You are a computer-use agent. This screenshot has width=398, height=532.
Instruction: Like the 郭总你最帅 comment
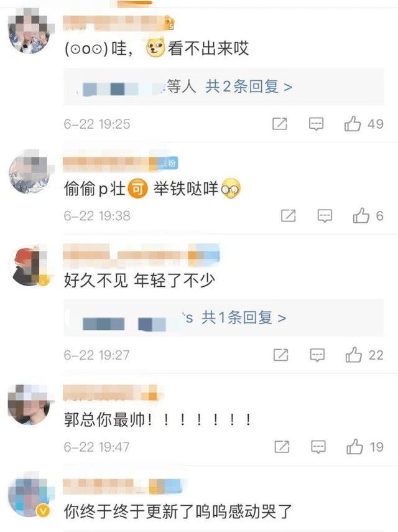point(354,447)
